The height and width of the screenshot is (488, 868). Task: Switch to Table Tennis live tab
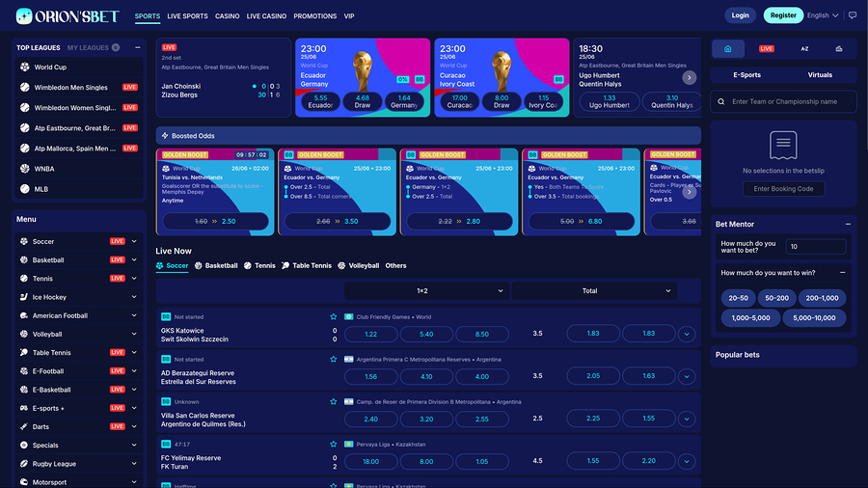click(x=307, y=265)
